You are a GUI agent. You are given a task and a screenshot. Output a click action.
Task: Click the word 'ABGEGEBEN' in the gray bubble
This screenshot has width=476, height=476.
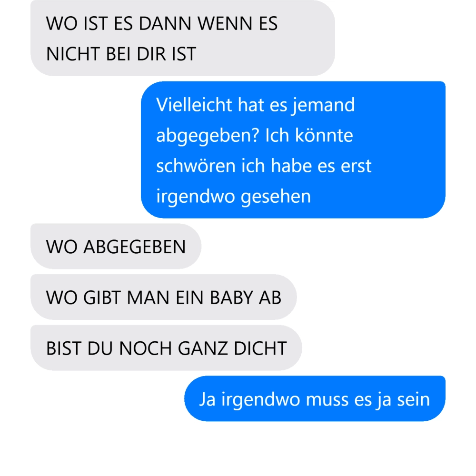click(135, 247)
